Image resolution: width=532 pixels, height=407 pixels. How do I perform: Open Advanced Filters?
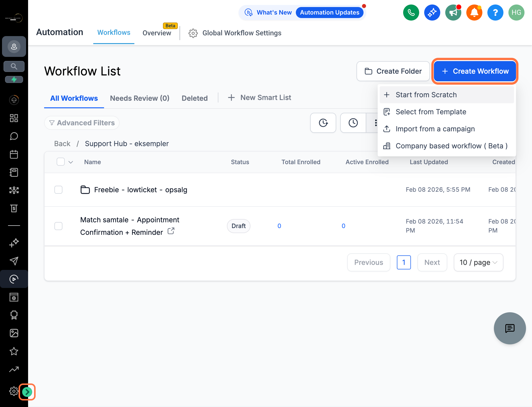pyautogui.click(x=82, y=123)
